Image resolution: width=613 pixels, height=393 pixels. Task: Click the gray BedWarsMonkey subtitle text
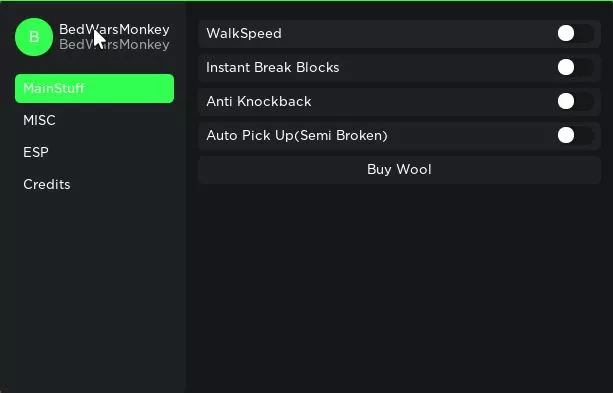(x=114, y=45)
